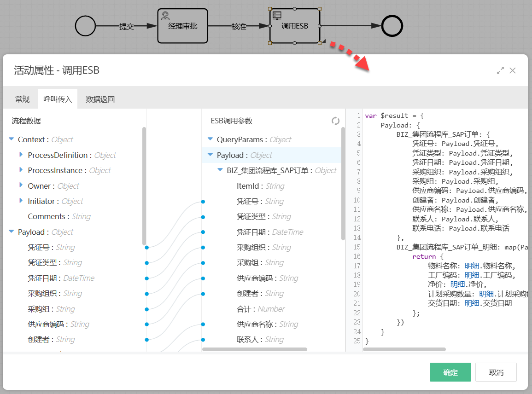Expand the Initiator object node
532x394 pixels.
tap(21, 201)
